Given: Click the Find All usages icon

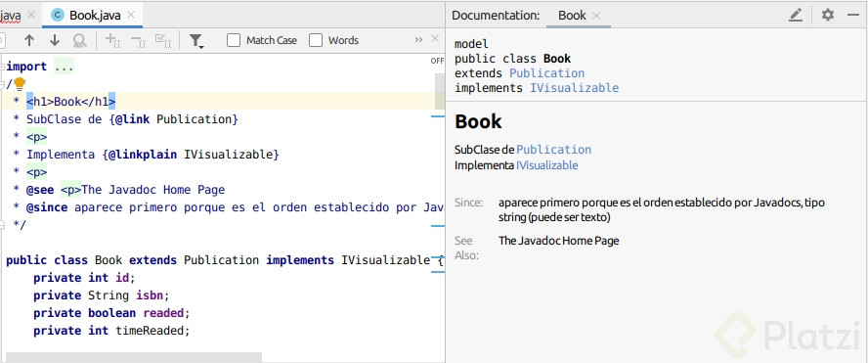Looking at the screenshot, I should 80,40.
